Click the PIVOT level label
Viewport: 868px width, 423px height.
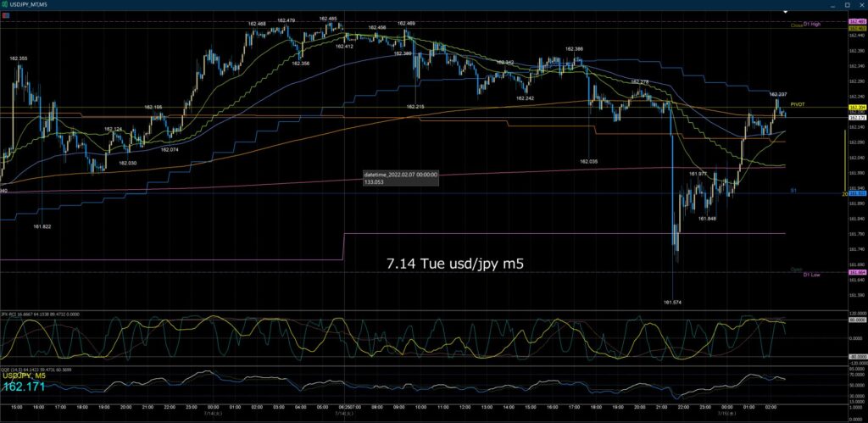click(797, 104)
